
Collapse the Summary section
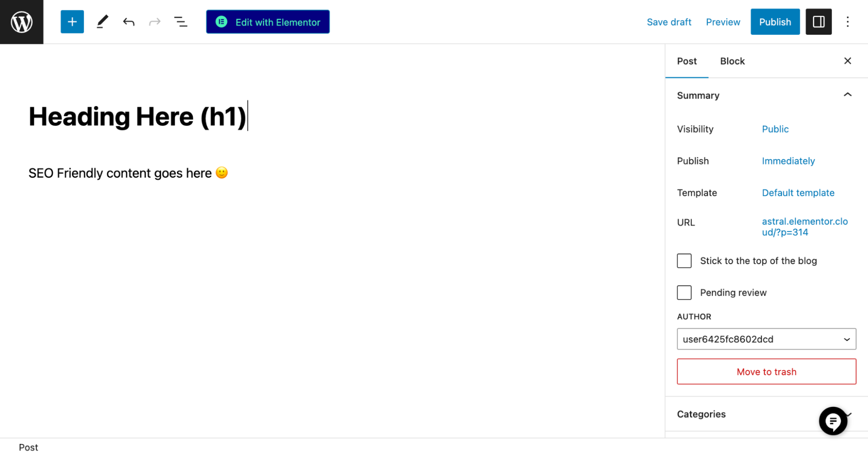coord(847,95)
